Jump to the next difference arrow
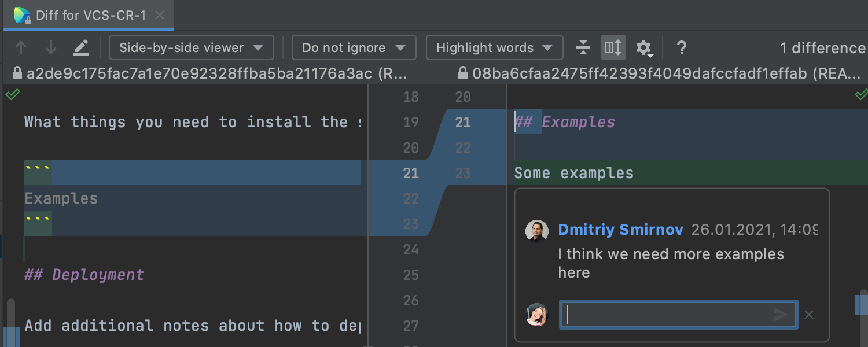This screenshot has width=868, height=347. click(52, 47)
